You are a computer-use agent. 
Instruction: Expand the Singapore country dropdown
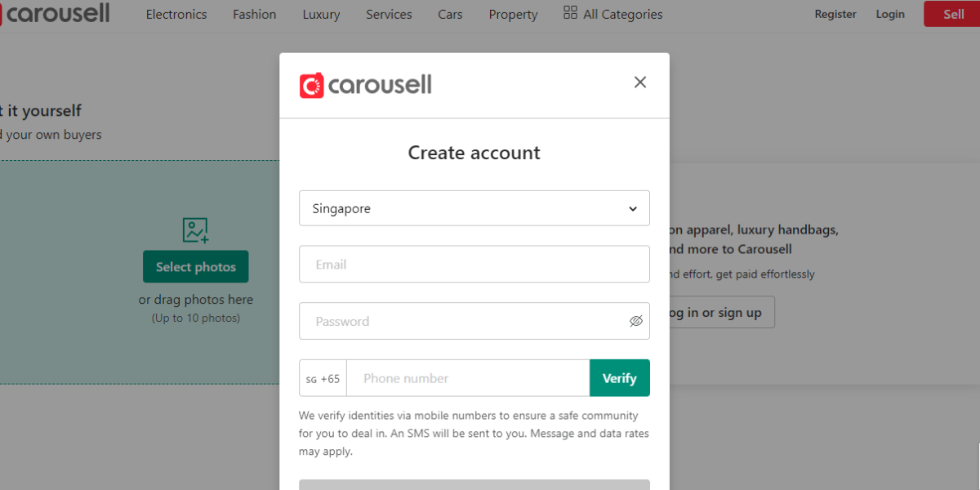pyautogui.click(x=474, y=208)
